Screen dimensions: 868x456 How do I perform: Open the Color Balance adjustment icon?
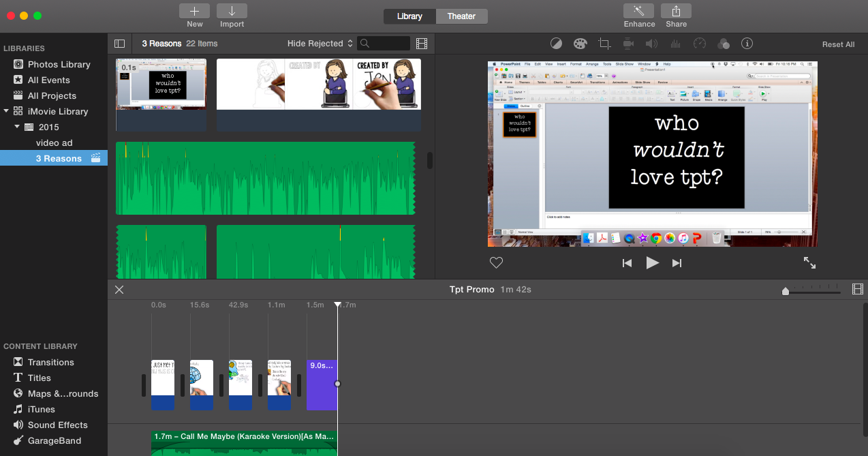click(556, 43)
